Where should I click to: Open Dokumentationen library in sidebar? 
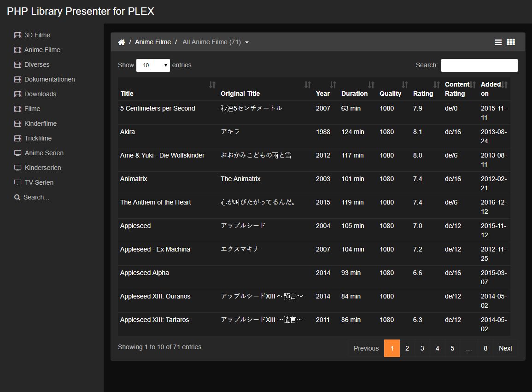tap(49, 79)
